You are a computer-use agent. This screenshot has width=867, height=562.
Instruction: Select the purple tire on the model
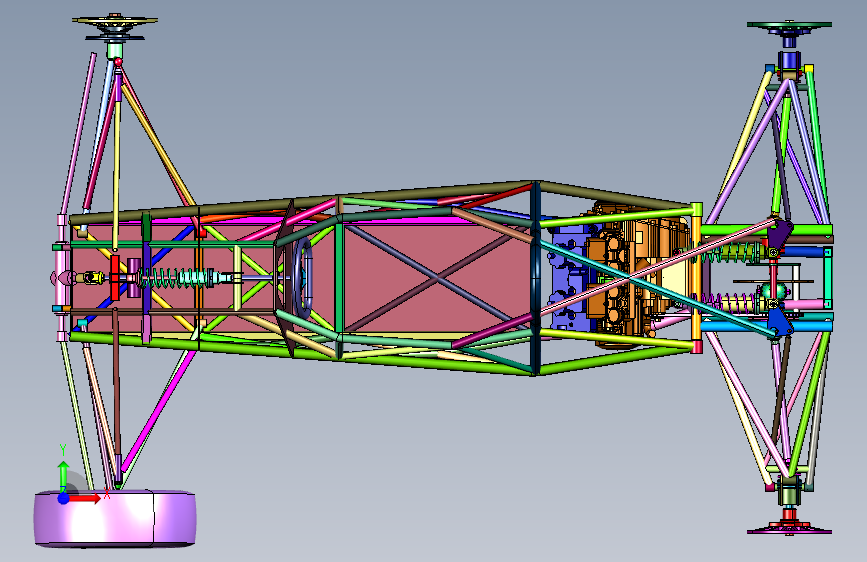pos(114,518)
